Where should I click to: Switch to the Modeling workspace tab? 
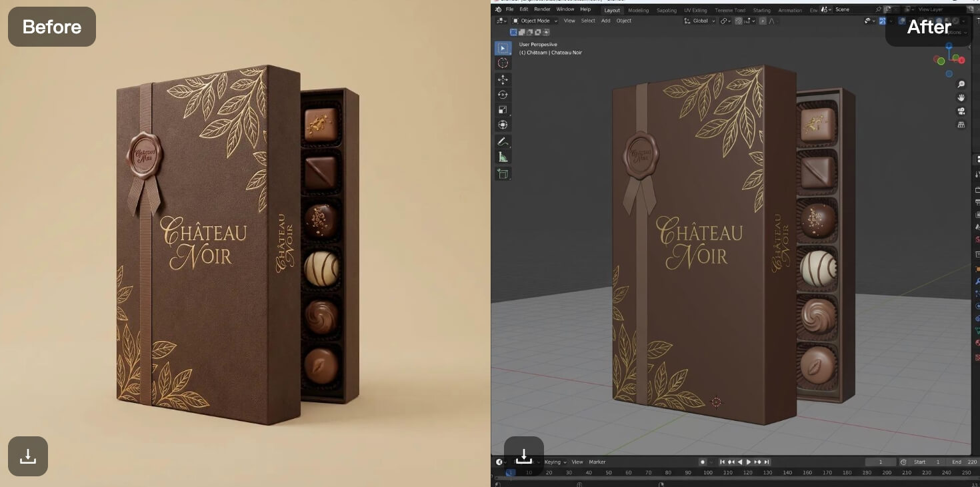pyautogui.click(x=638, y=10)
